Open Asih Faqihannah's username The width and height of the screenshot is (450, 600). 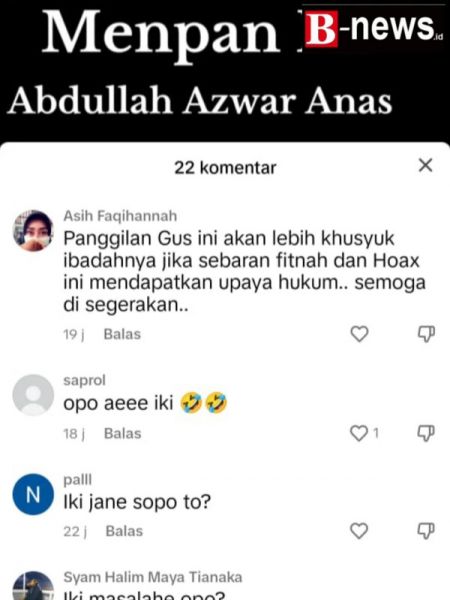pos(120,216)
